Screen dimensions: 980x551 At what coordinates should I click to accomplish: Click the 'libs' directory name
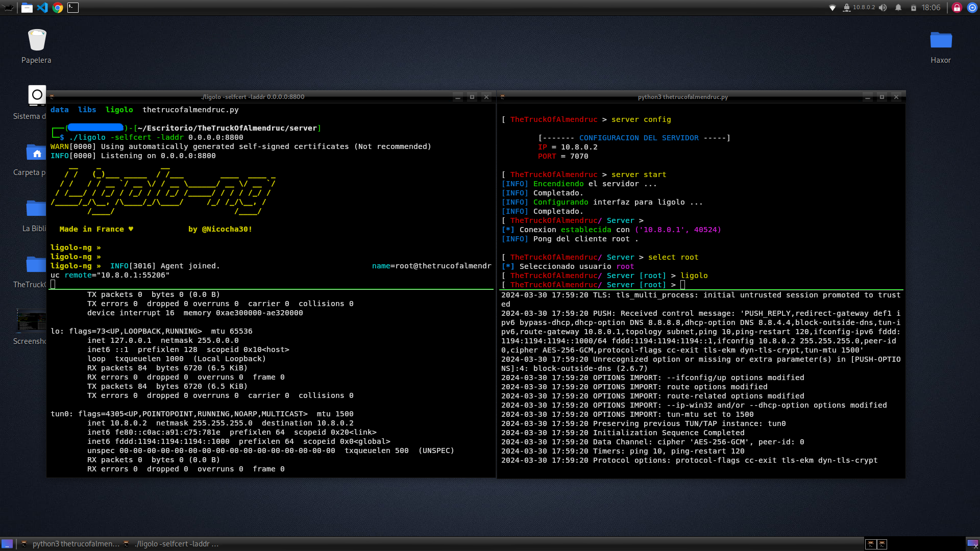pos(87,110)
